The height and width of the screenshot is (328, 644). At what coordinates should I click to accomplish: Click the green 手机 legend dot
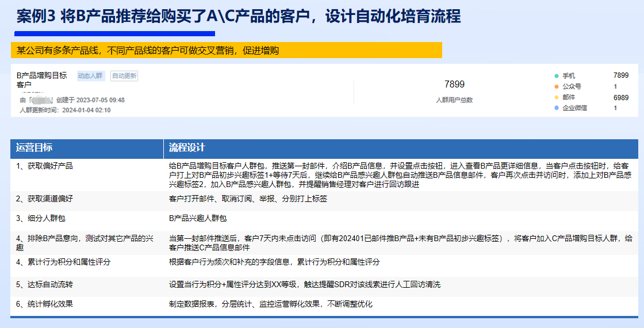pos(557,76)
